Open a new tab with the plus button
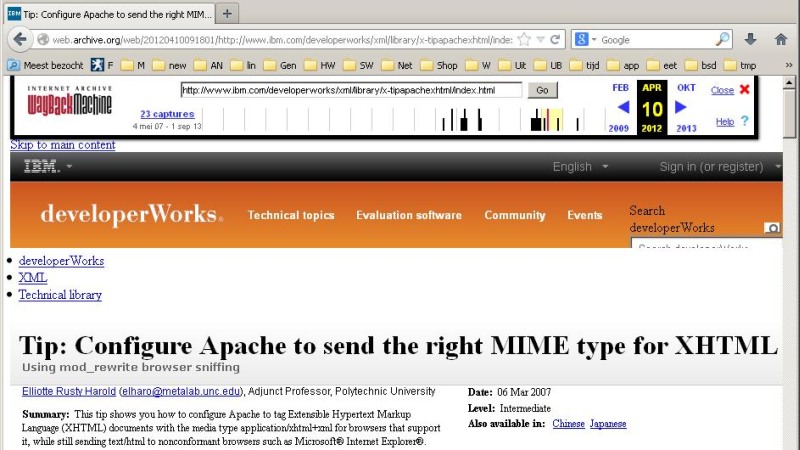Image resolution: width=800 pixels, height=450 pixels. coord(227,14)
